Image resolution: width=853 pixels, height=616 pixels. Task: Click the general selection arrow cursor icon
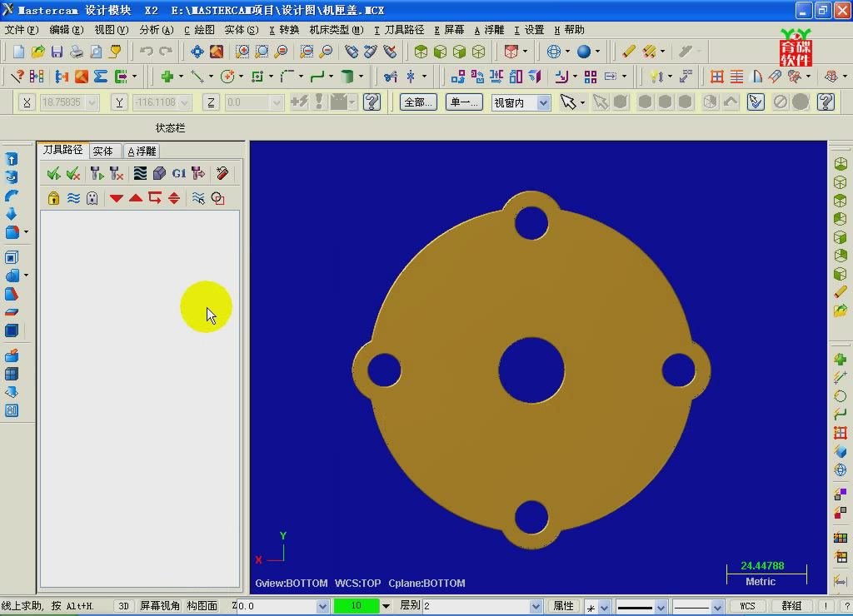pos(568,102)
